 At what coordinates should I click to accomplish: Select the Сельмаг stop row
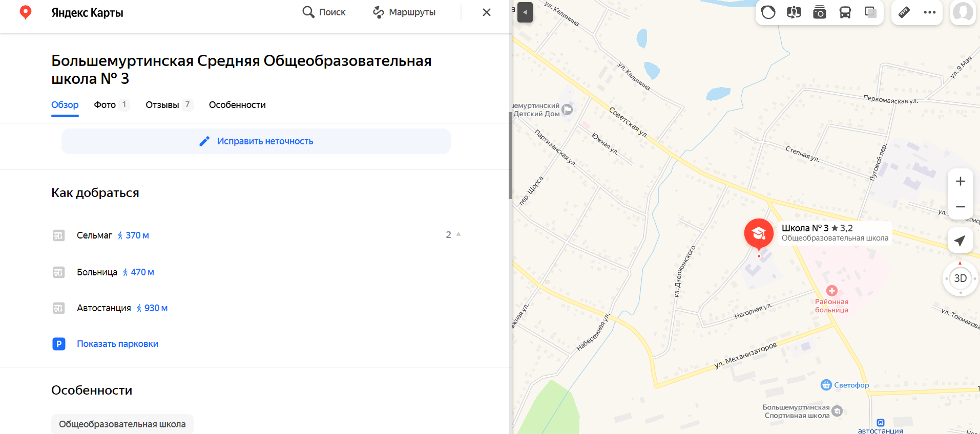(256, 235)
